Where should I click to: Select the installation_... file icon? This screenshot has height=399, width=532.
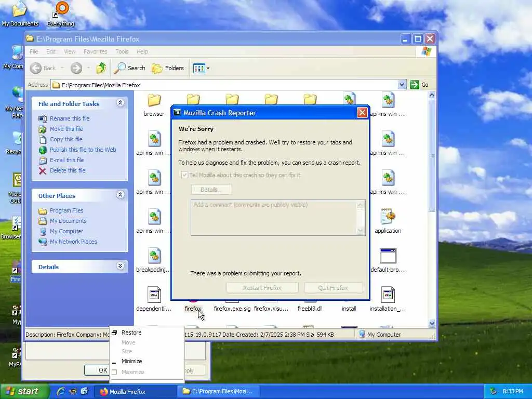[388, 295]
